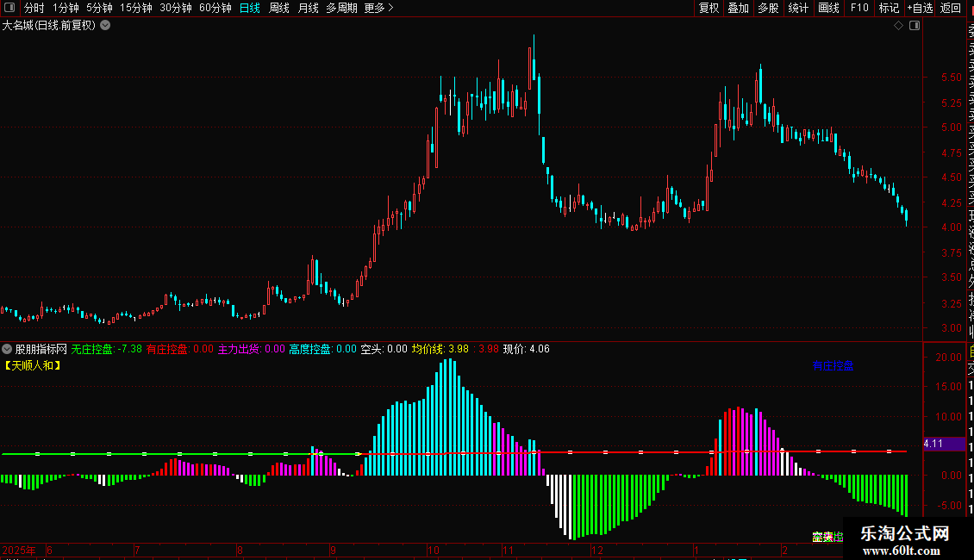Switch to the 分时 intraday view

click(x=34, y=8)
